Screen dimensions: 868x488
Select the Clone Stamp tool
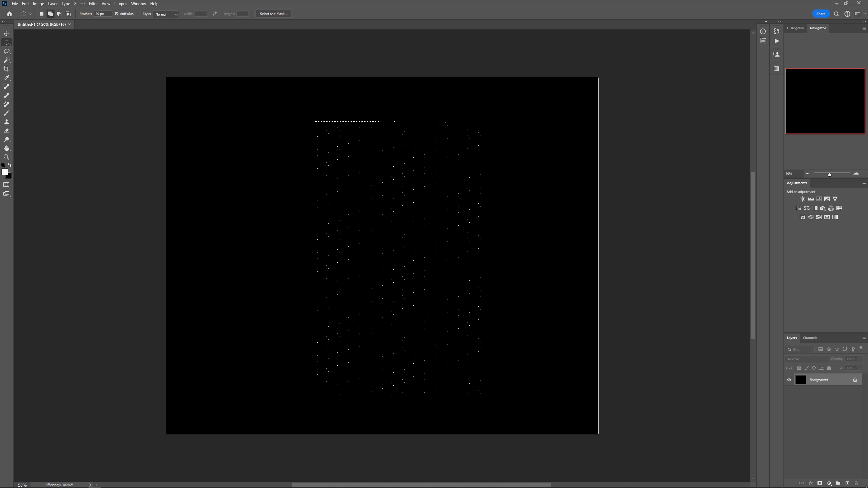pos(6,122)
